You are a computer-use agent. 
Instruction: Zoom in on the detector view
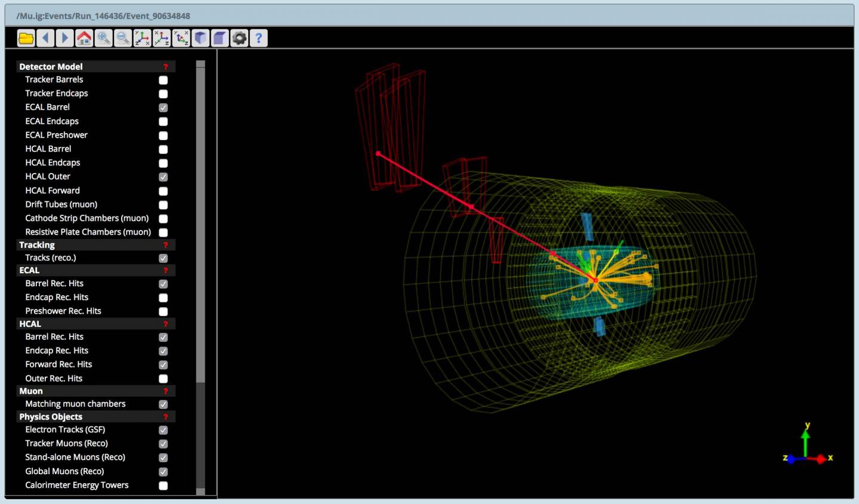point(103,38)
